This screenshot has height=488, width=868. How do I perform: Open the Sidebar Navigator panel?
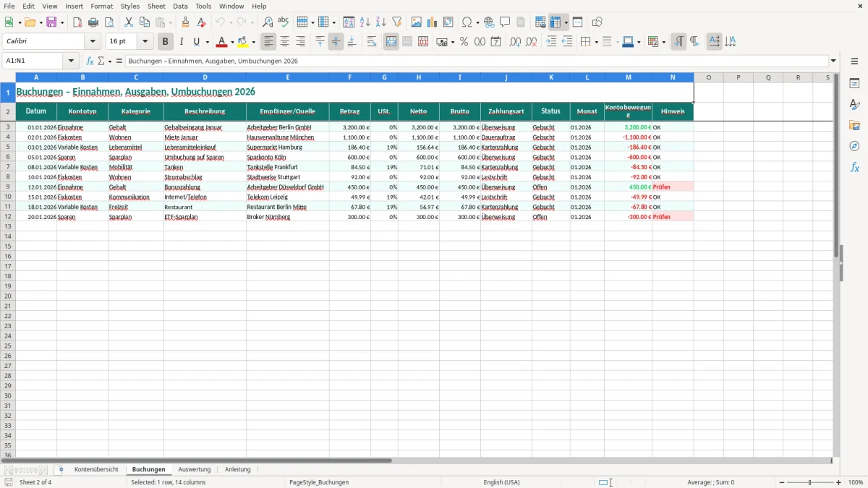point(854,146)
